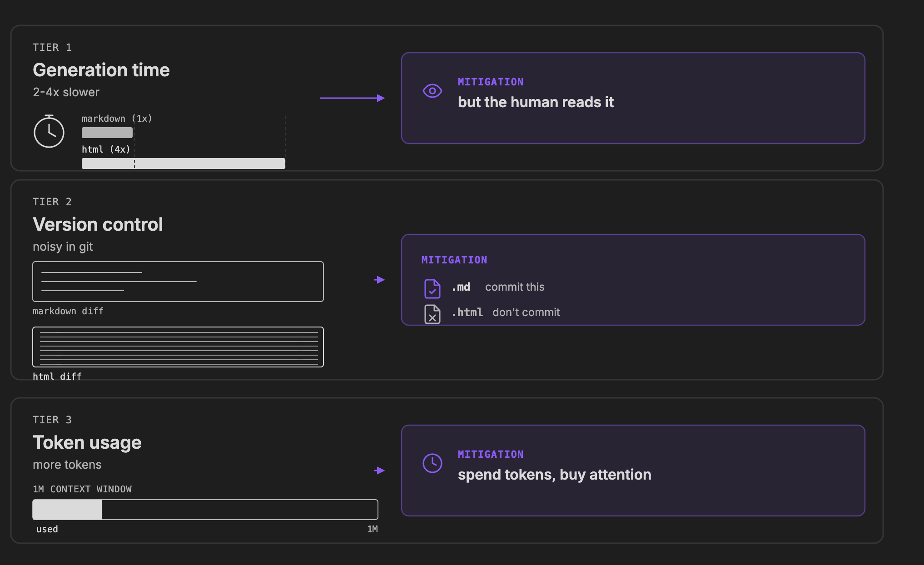This screenshot has height=565, width=924.
Task: Click the html (4x) long bar
Action: 184,164
